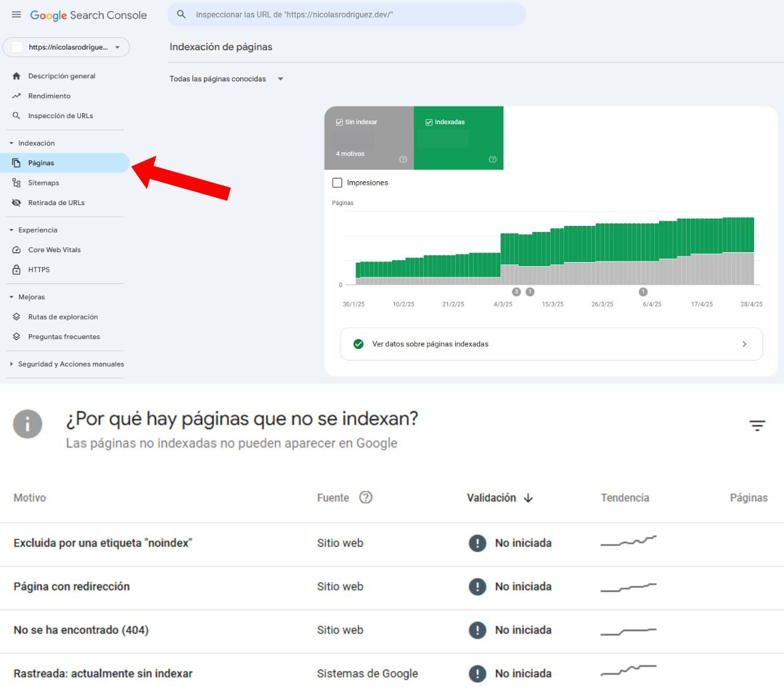Click Sistemas de Google source cell
The image size is (784, 688).
point(367,673)
